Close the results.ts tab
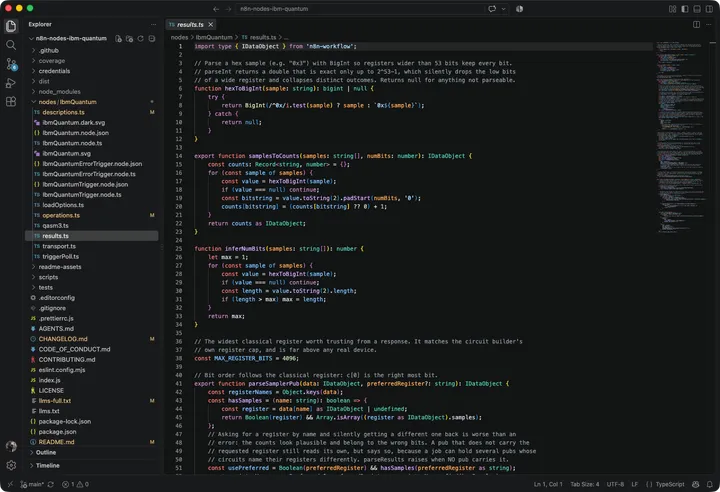 click(x=211, y=24)
